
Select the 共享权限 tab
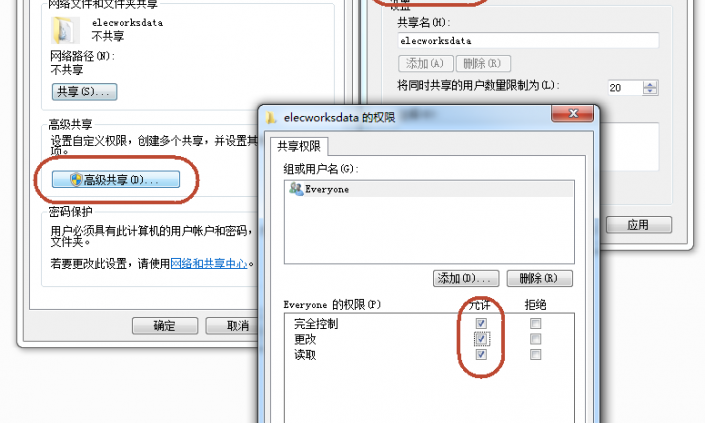coord(299,147)
